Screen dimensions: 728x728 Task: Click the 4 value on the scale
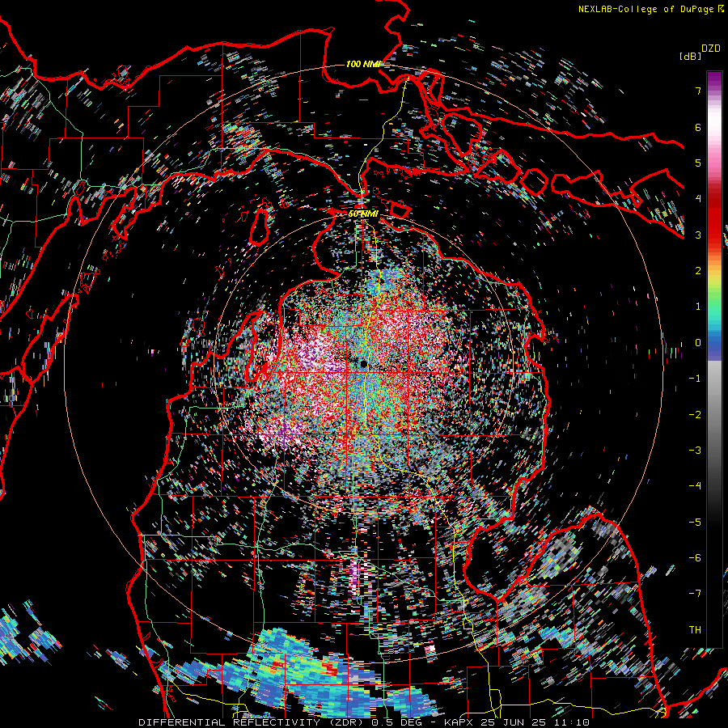698,199
